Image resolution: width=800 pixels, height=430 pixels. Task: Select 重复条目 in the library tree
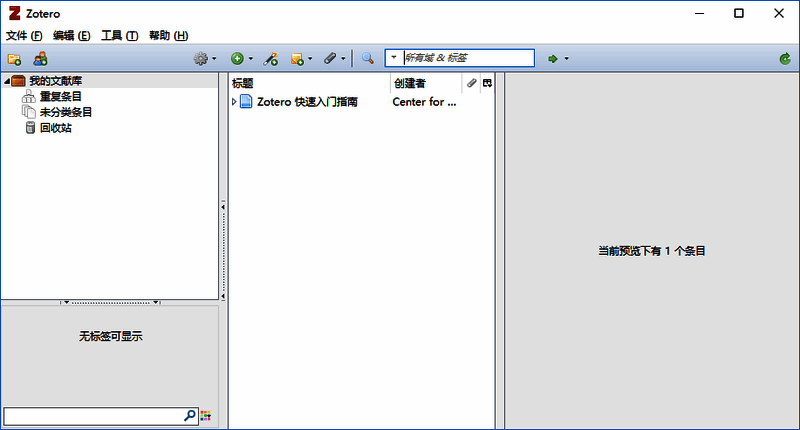[60, 96]
